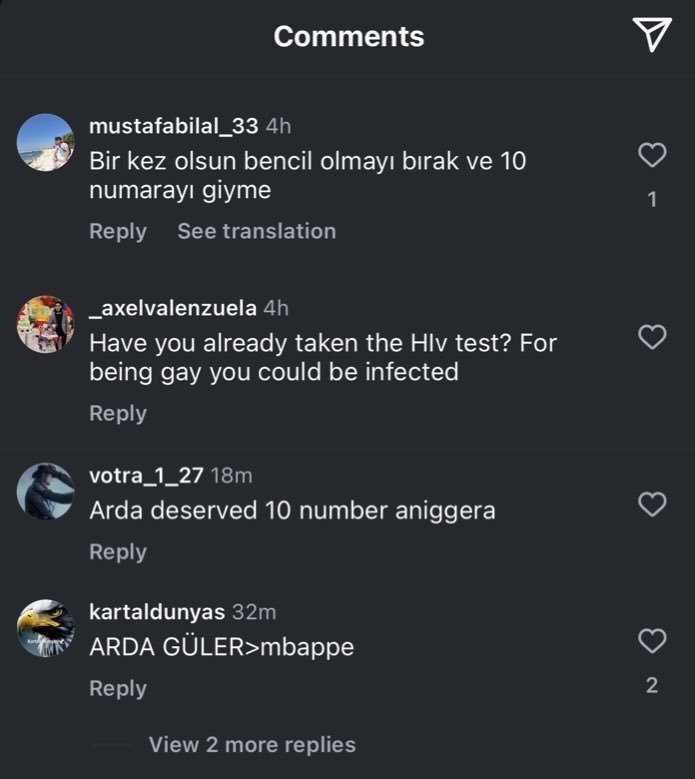
Task: Open mustafabilal_33's profile picture
Action: (x=46, y=142)
